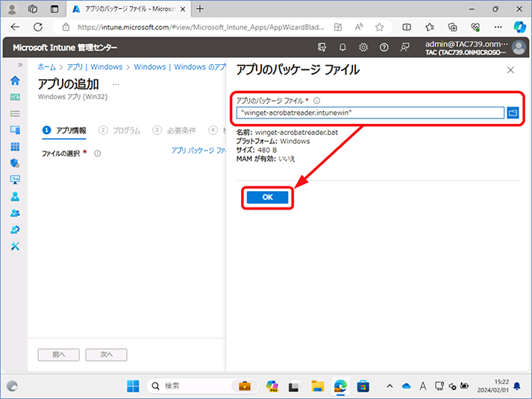Image resolution: width=532 pixels, height=399 pixels.
Task: Open Edge tab actions menu icon
Action: point(54,9)
